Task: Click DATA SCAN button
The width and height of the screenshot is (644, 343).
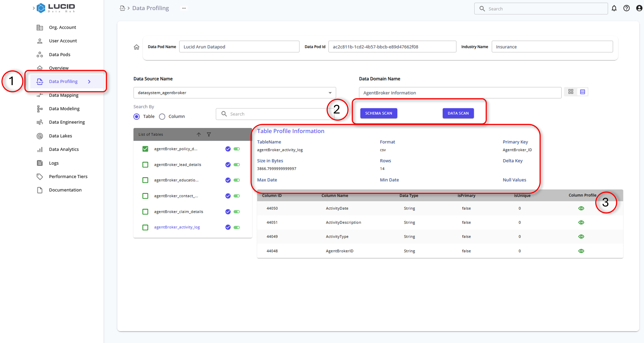Action: pyautogui.click(x=458, y=113)
